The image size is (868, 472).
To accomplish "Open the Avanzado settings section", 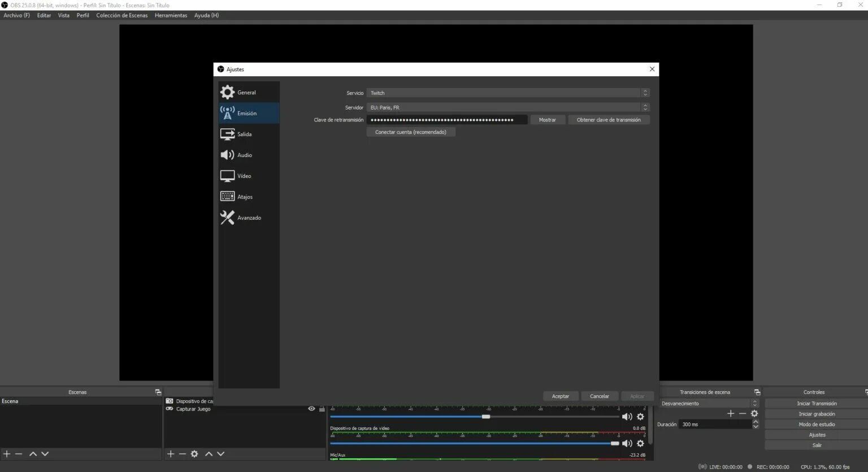I will (249, 217).
